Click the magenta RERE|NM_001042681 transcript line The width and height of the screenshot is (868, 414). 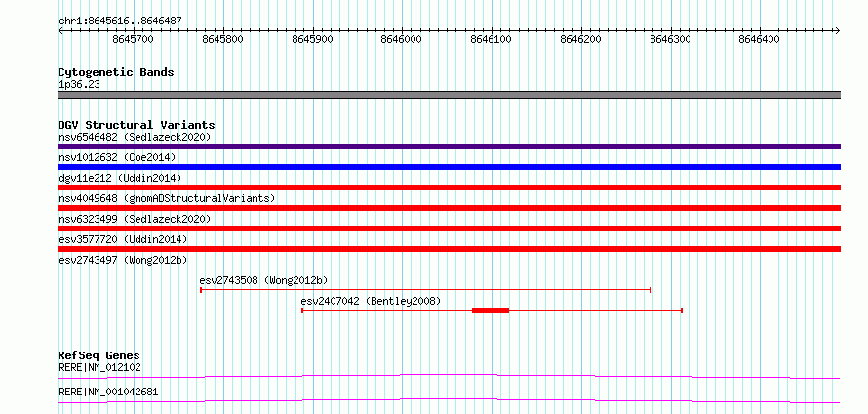tap(449, 400)
